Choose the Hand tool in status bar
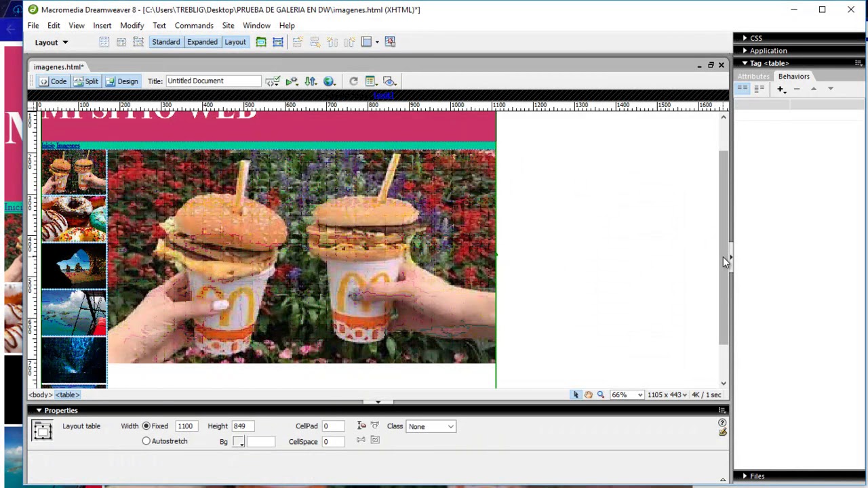868x488 pixels. coord(588,394)
